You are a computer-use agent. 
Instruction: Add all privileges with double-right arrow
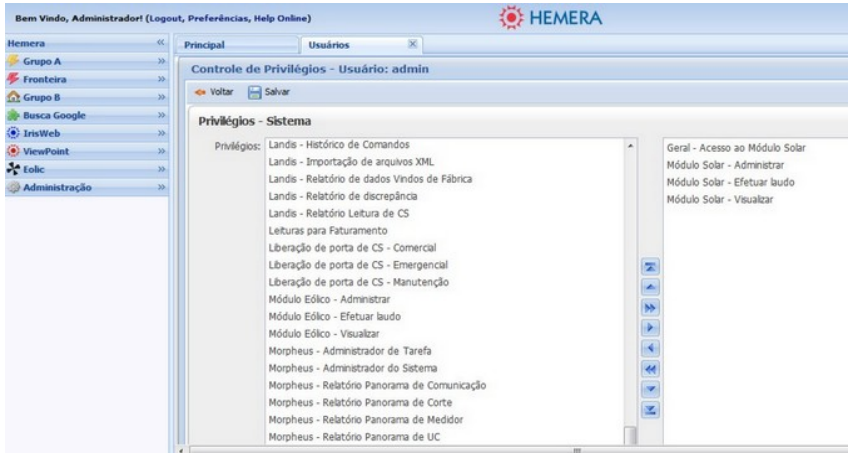648,308
